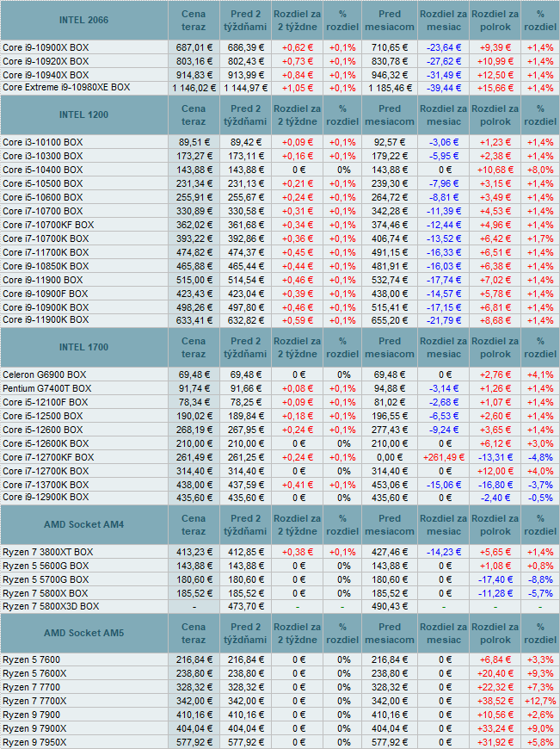Click Core i5-10400 BOX row label

[42, 170]
